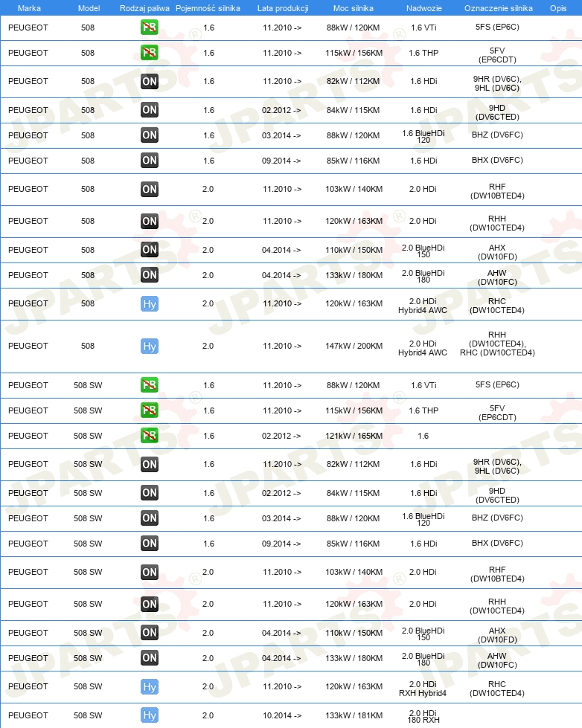Select the 147kW / 200KM power cell
Image resolution: width=582 pixels, height=728 pixels.
[x=354, y=346]
